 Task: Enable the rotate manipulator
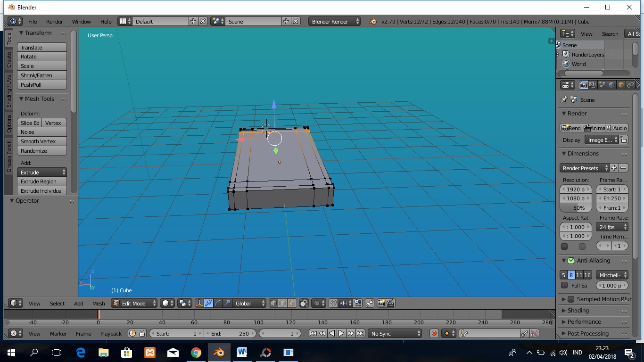(x=218, y=304)
